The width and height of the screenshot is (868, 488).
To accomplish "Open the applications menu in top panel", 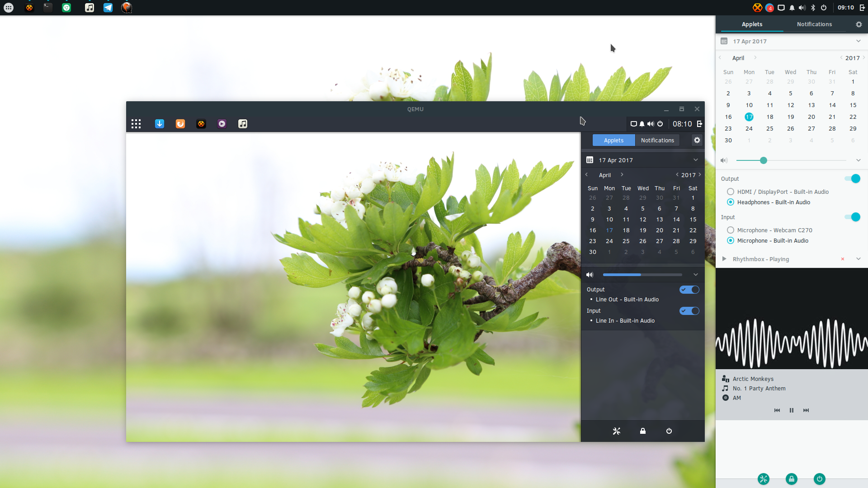I will click(x=9, y=8).
